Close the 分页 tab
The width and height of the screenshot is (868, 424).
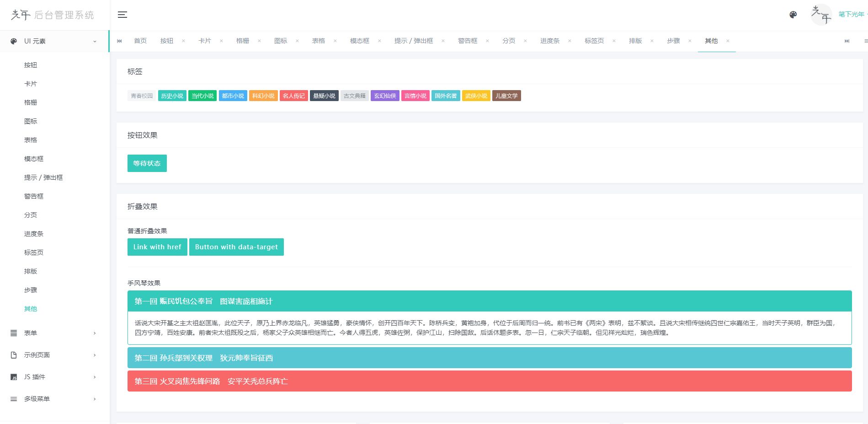525,41
